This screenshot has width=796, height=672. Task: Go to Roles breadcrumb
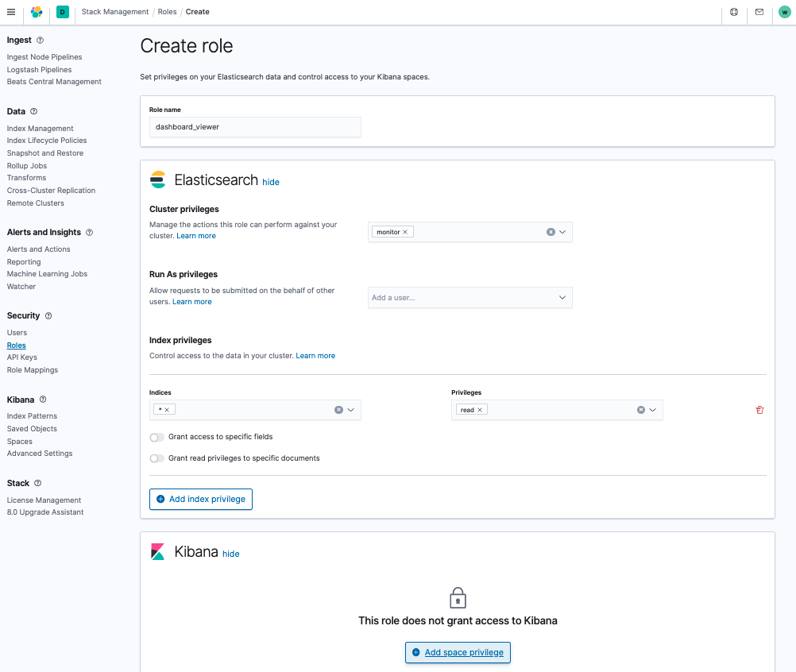click(167, 12)
